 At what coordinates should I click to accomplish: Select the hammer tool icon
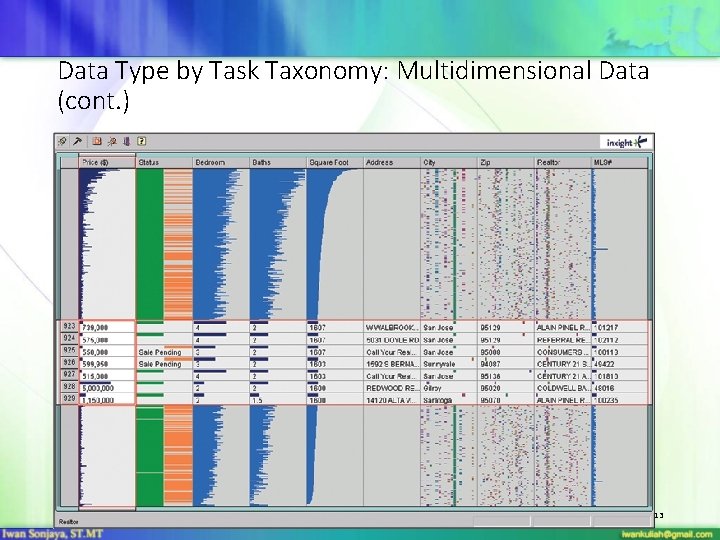[x=78, y=141]
